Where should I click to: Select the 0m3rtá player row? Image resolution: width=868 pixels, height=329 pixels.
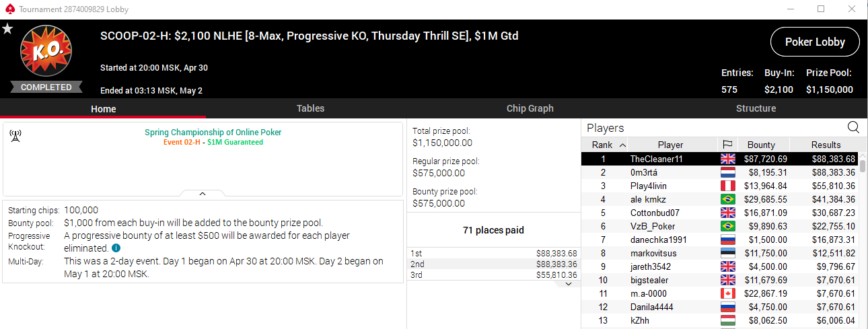(x=720, y=172)
